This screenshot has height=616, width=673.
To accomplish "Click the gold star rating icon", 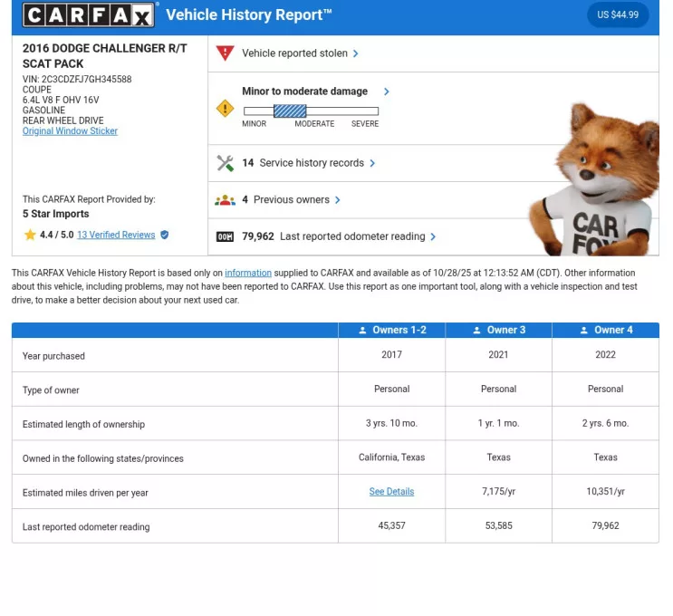I will coord(30,236).
